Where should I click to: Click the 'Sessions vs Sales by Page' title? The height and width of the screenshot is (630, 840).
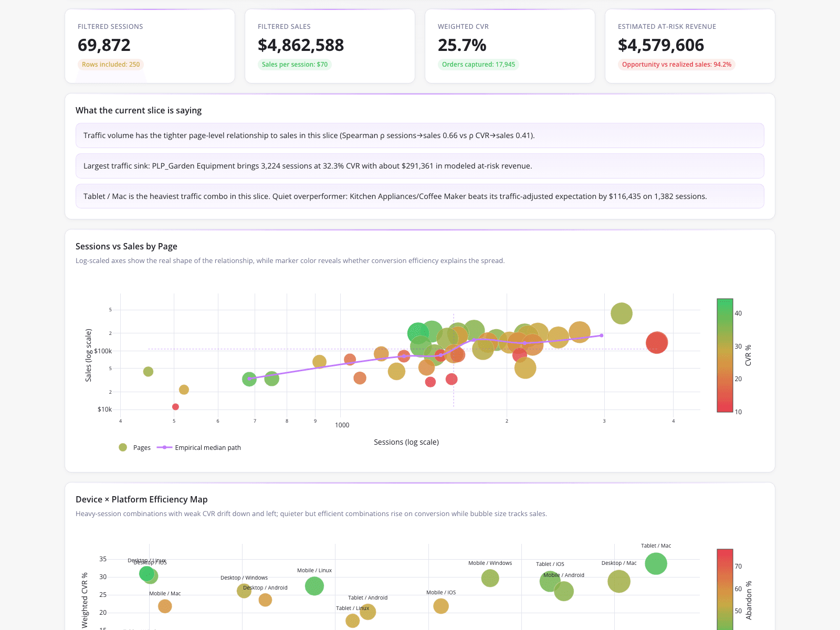tap(127, 246)
